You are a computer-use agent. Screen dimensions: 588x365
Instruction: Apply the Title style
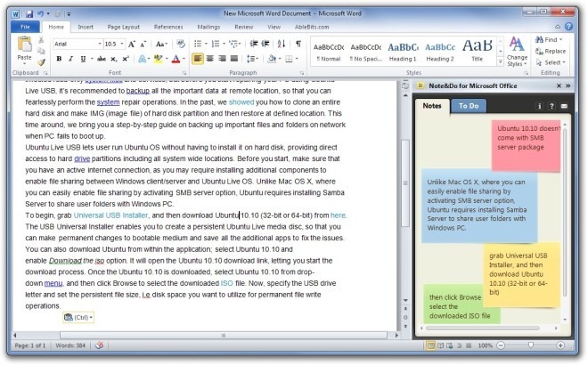[x=477, y=53]
